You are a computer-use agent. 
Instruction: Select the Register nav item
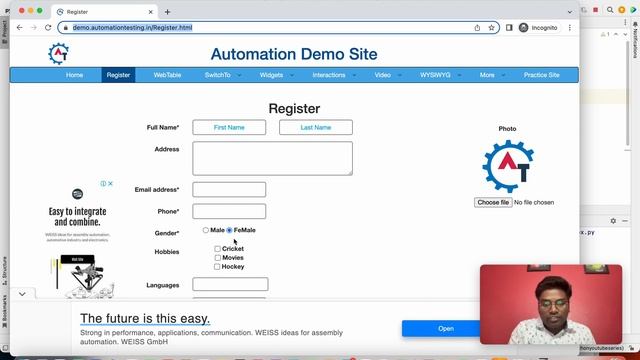[118, 75]
